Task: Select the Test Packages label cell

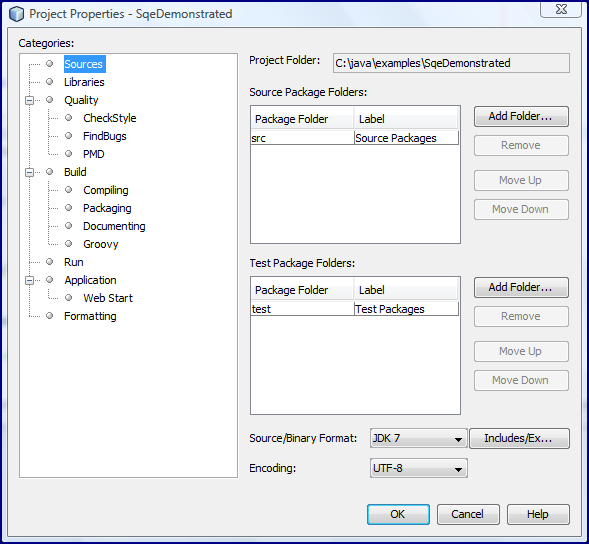Action: tap(406, 309)
